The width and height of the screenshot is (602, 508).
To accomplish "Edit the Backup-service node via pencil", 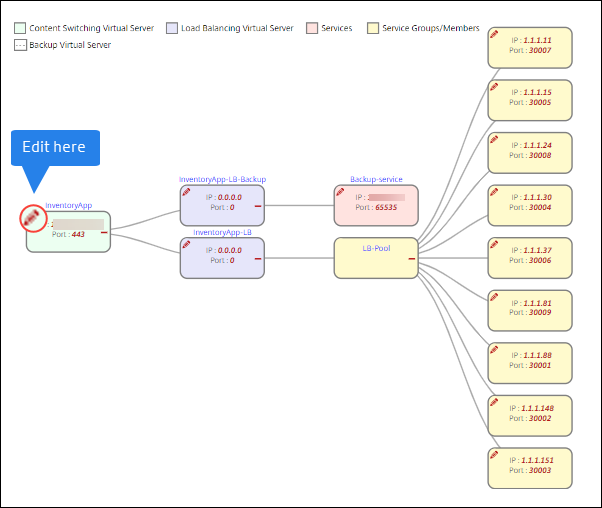I will (x=340, y=192).
